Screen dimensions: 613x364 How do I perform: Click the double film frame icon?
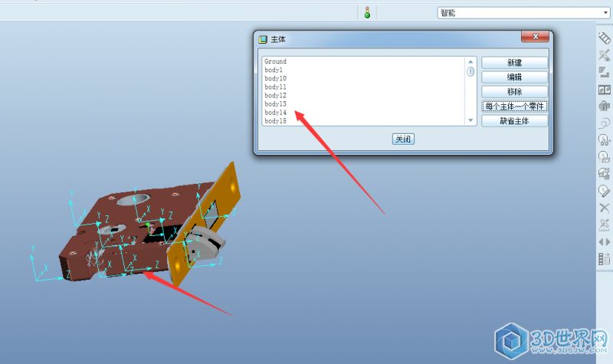click(604, 90)
